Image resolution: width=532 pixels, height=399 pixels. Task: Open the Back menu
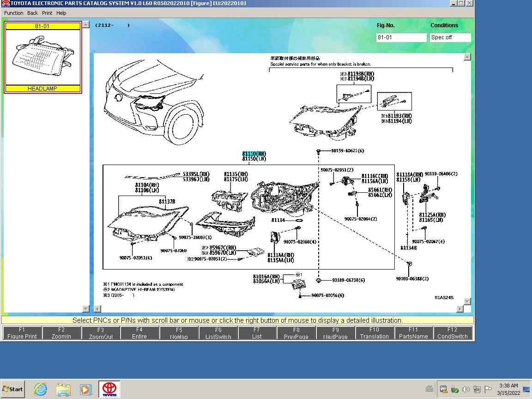click(33, 13)
